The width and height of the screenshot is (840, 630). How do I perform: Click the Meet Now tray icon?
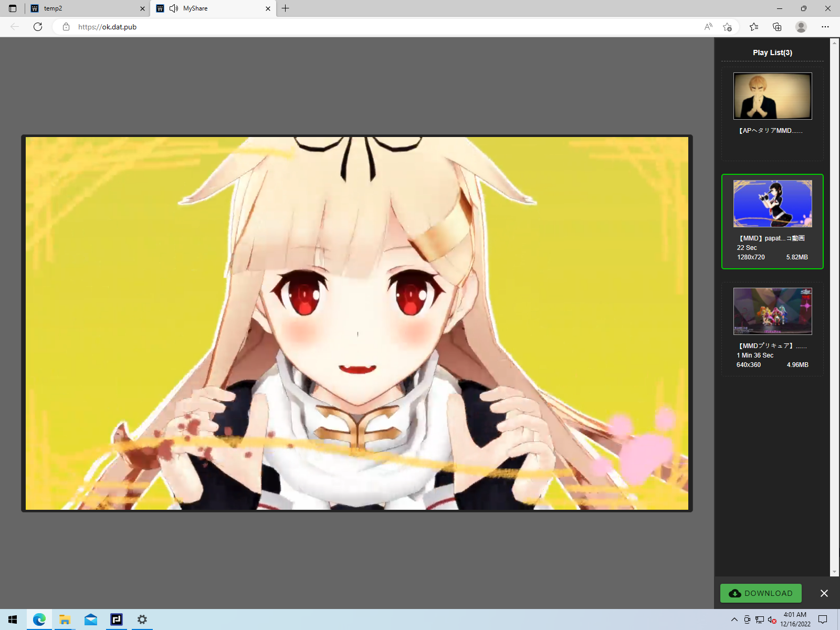747,620
